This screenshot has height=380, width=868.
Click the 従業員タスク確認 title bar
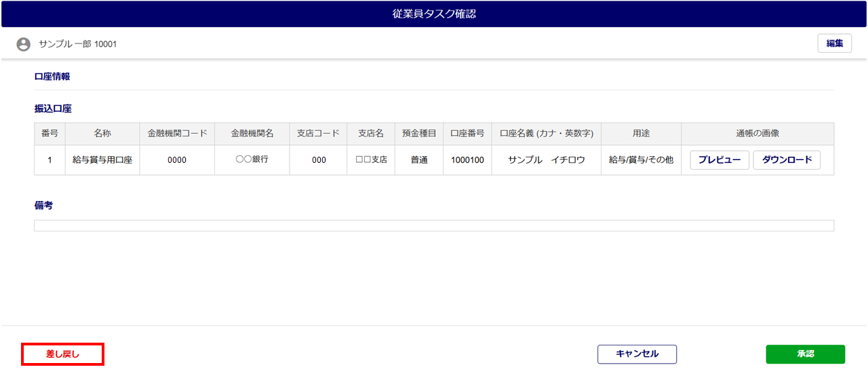tap(434, 14)
